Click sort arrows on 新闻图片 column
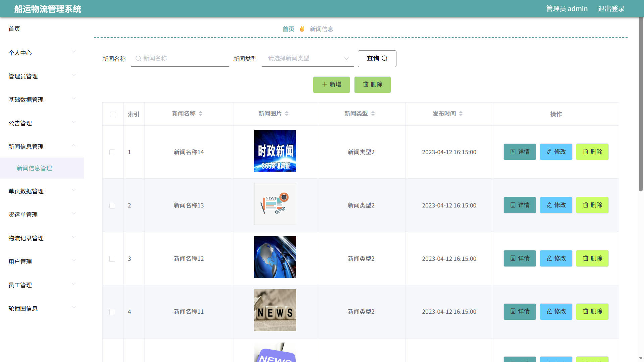Screen dimensions: 644x362 [x=287, y=114]
